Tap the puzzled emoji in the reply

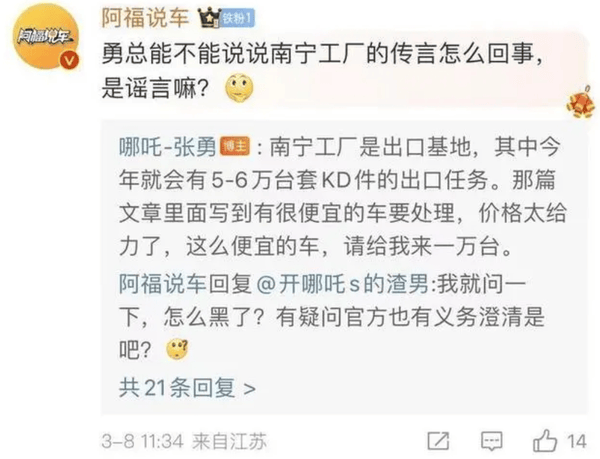pyautogui.click(x=177, y=349)
